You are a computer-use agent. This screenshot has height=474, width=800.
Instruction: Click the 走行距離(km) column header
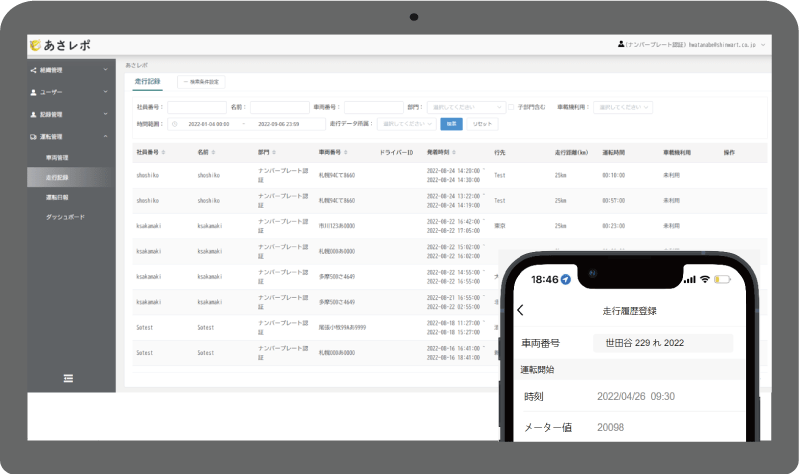pos(571,153)
